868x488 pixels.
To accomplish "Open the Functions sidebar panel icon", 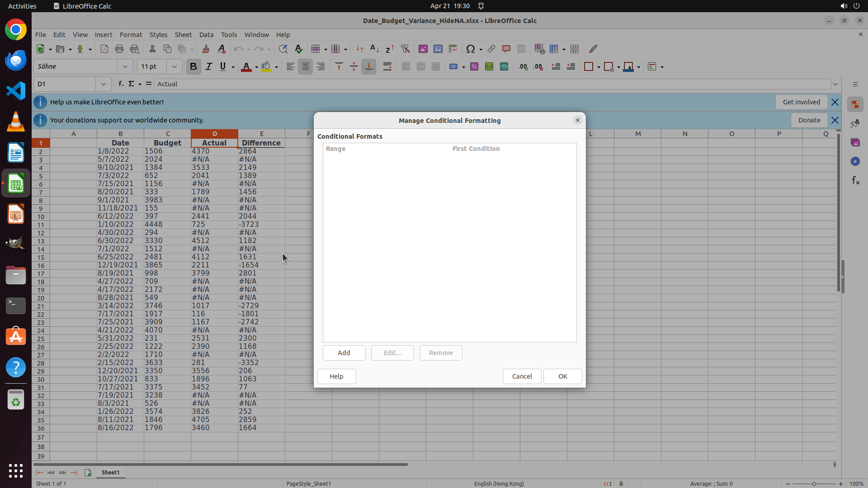I will 855,181.
